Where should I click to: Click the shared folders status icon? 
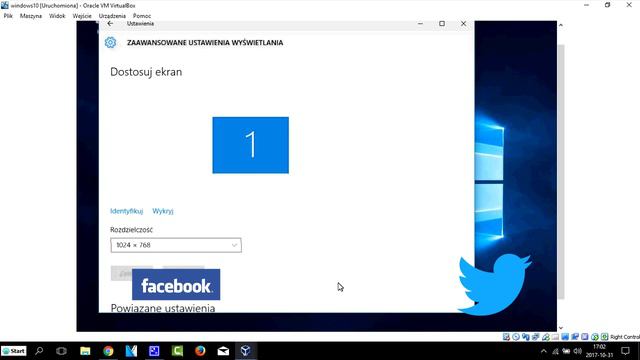coord(556,337)
